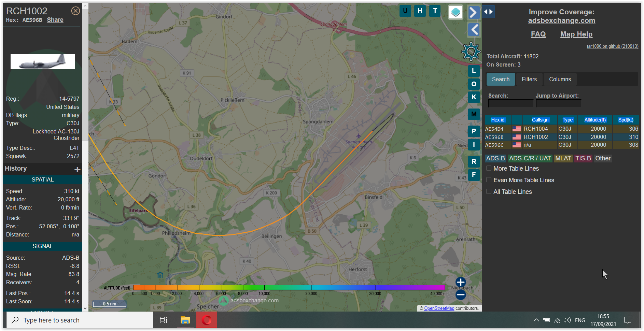The height and width of the screenshot is (331, 644).
Task: Toggle the M map button
Action: [474, 114]
